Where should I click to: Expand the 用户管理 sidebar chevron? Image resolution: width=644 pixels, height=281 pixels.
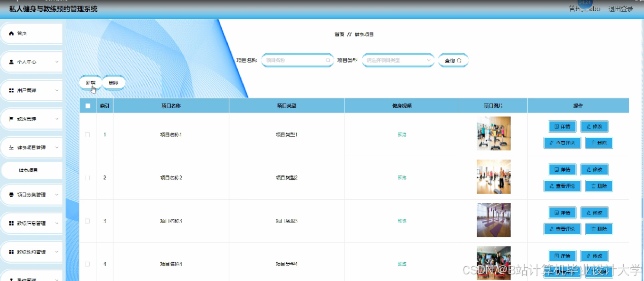point(57,90)
